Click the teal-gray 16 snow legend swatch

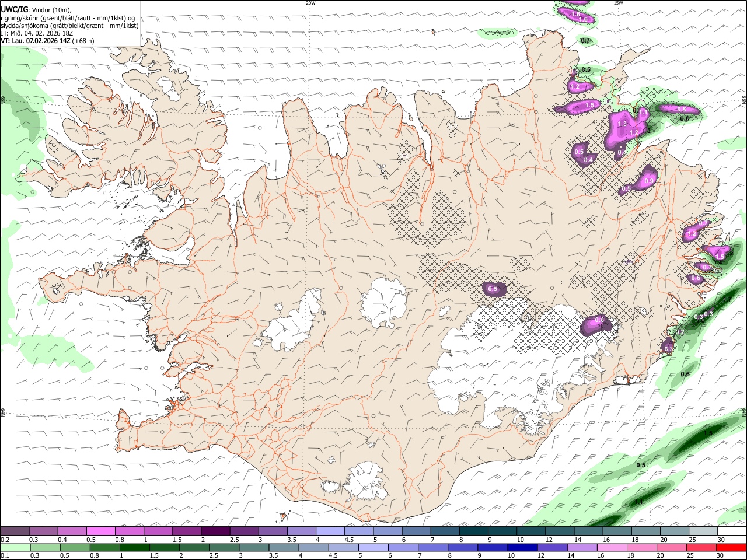[x=617, y=531]
